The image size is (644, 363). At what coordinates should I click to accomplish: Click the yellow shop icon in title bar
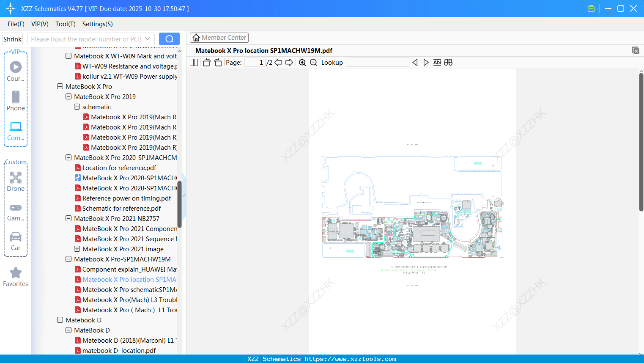(591, 8)
